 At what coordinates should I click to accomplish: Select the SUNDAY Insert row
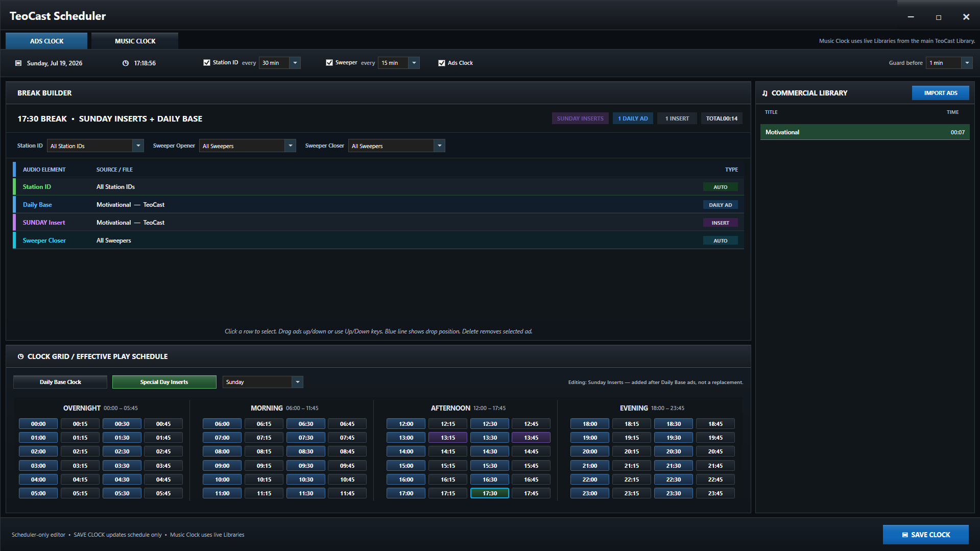point(378,223)
